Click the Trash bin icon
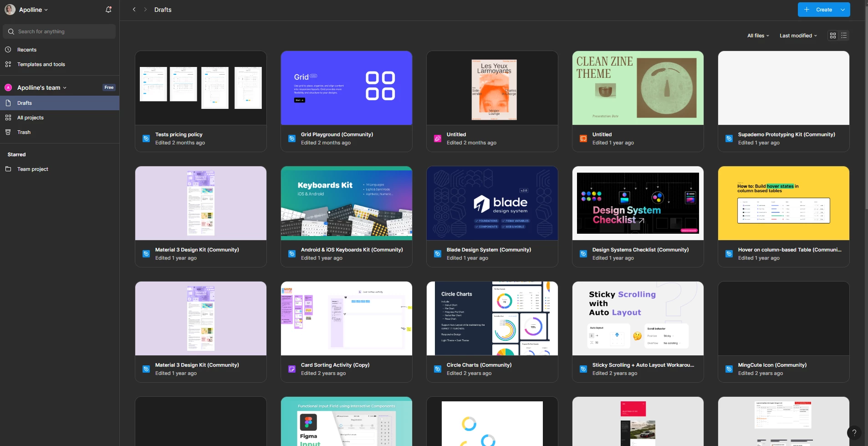The height and width of the screenshot is (446, 868). pos(8,132)
